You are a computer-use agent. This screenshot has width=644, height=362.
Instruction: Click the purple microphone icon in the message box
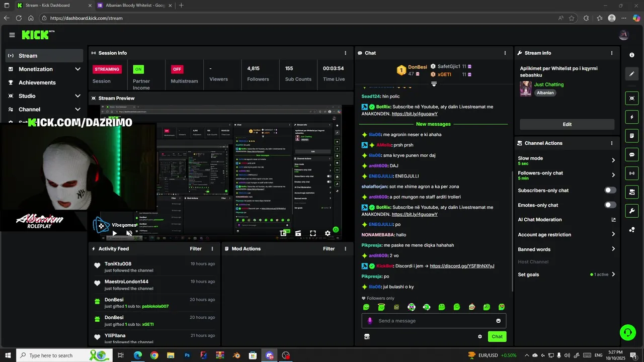tap(370, 321)
